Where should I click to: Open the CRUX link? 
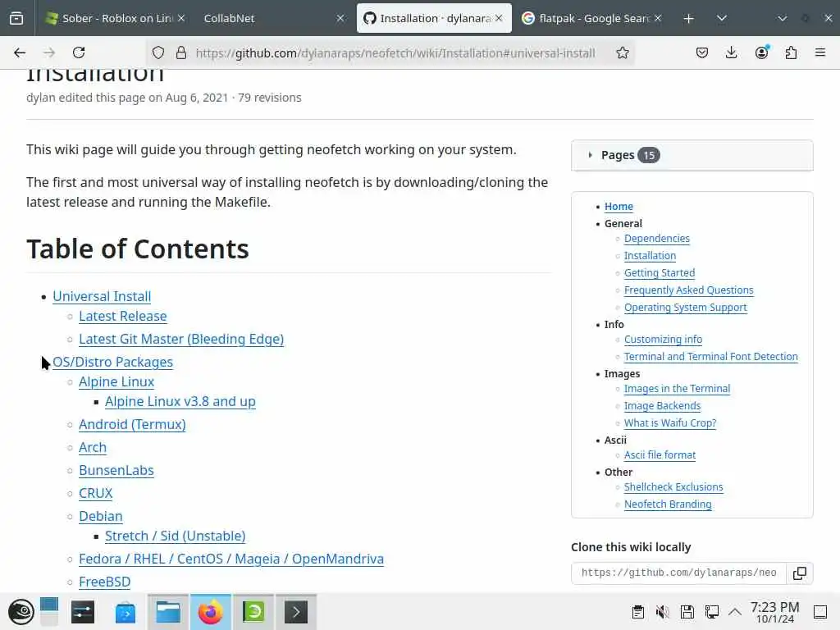pos(95,493)
